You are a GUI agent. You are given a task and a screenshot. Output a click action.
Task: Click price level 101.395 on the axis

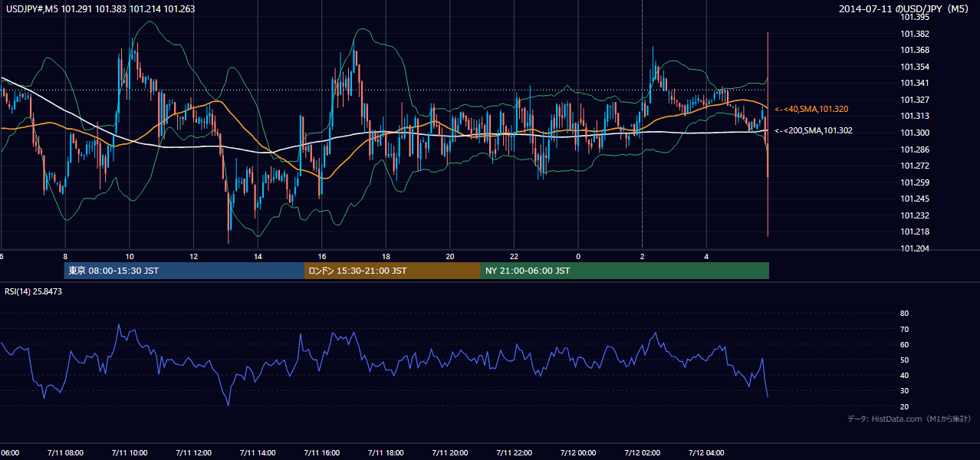click(915, 17)
